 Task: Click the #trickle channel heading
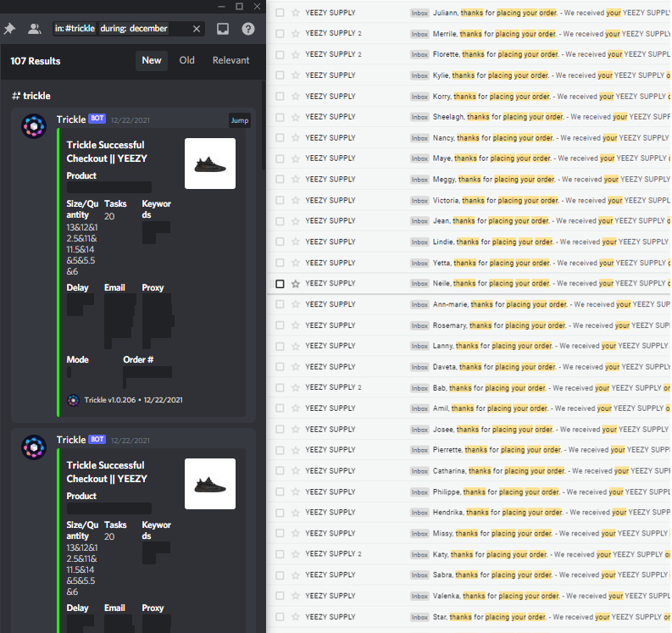[x=31, y=96]
